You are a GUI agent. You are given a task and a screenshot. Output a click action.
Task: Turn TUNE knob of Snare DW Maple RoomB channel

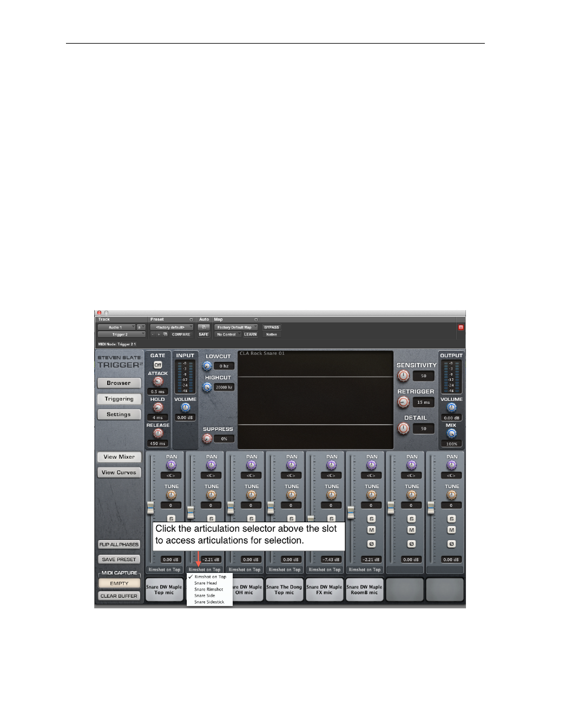click(x=372, y=495)
